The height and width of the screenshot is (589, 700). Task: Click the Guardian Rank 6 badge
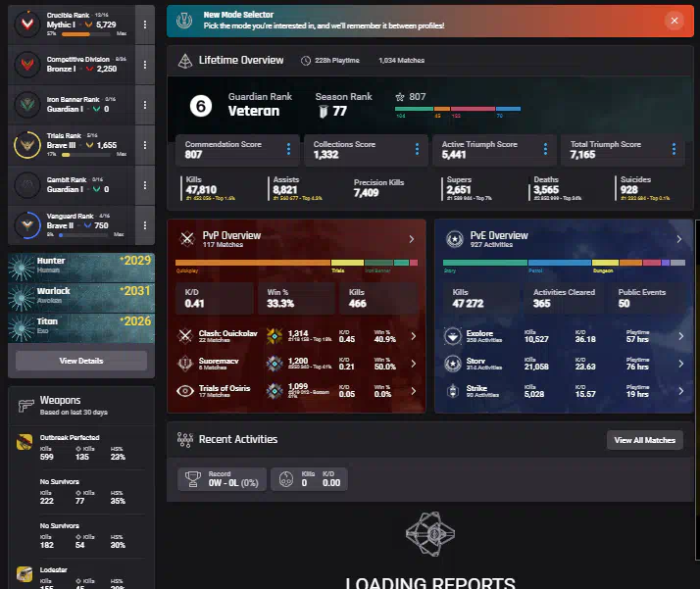point(200,106)
